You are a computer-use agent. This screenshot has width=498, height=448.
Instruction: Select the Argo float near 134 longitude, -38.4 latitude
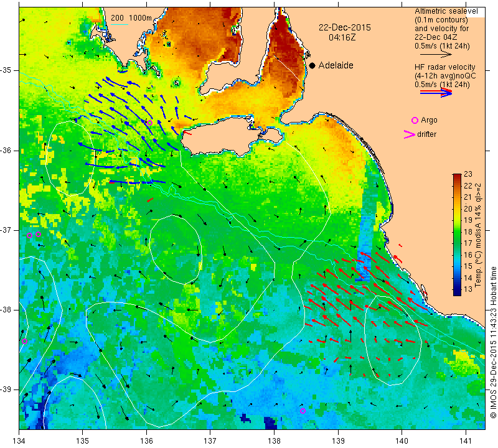click(24, 342)
